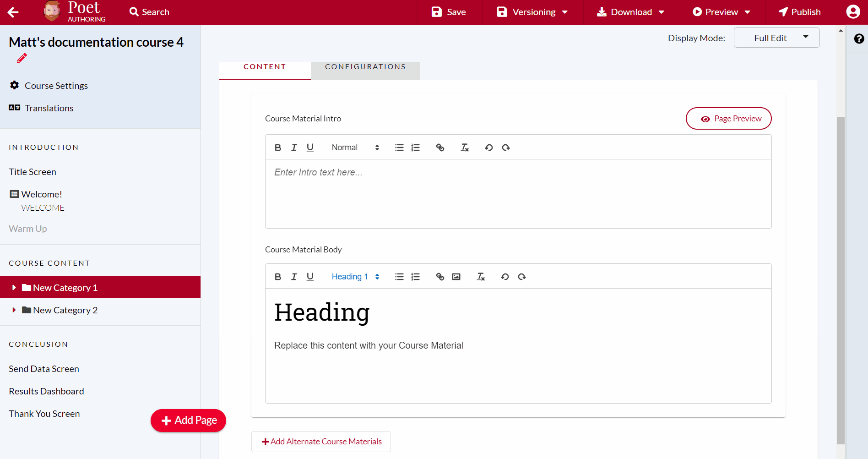Toggle bold in the Course Material Intro toolbar

click(278, 147)
